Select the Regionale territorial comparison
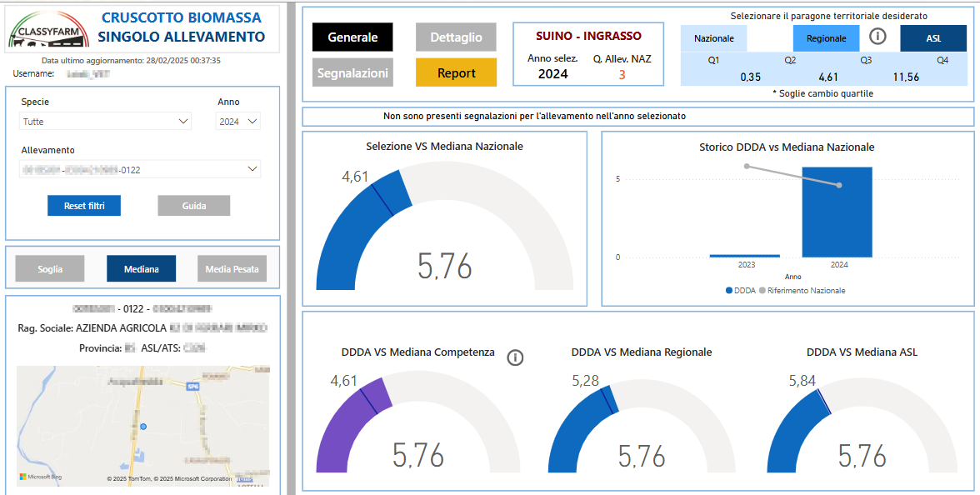980x495 pixels. point(827,38)
